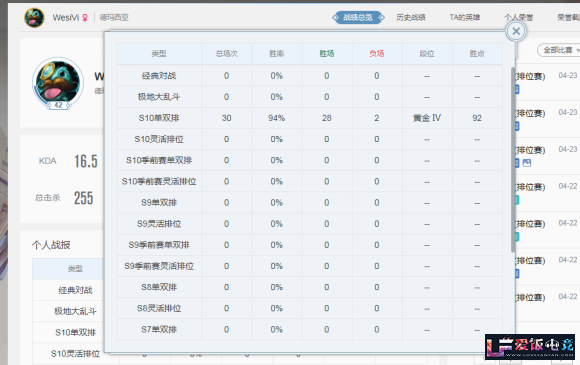Screen dimensions: 580x365
Task: Click the 28 wins cell
Action: coord(327,118)
